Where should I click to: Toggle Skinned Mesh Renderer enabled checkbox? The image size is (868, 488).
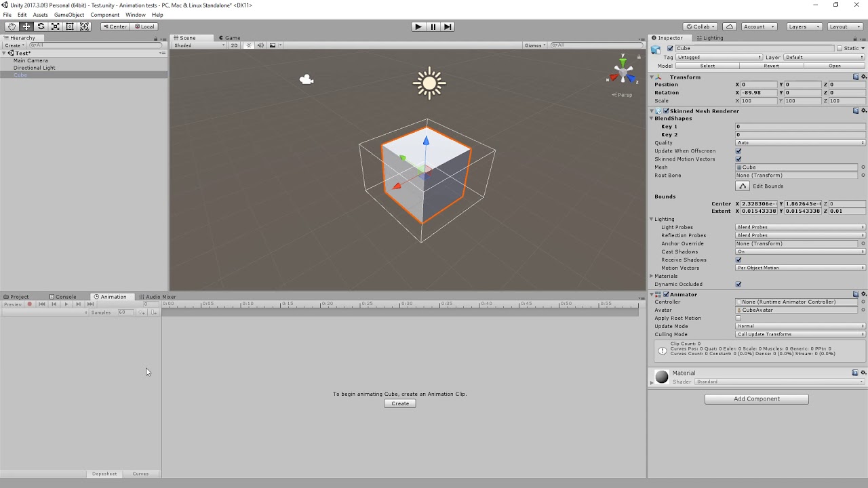666,110
